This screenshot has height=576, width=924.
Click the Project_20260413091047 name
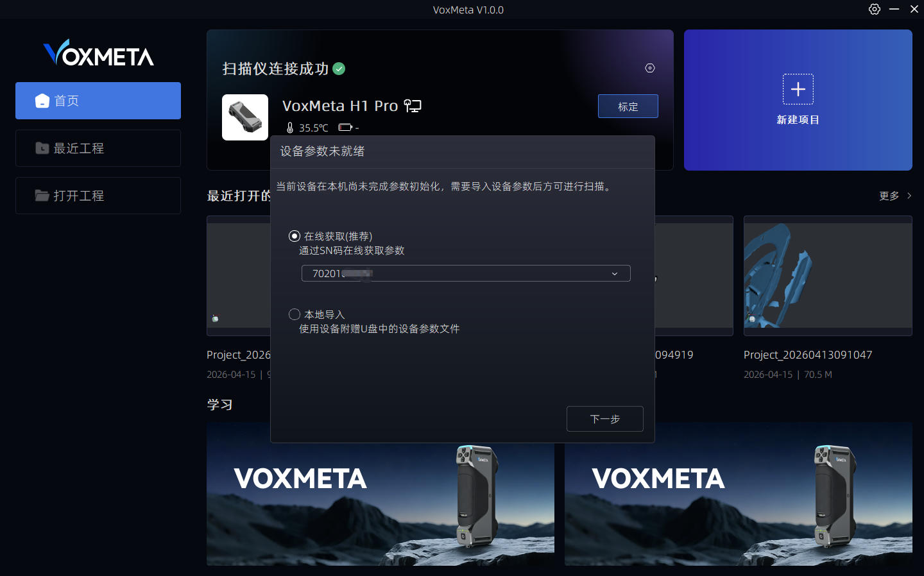[x=808, y=355]
